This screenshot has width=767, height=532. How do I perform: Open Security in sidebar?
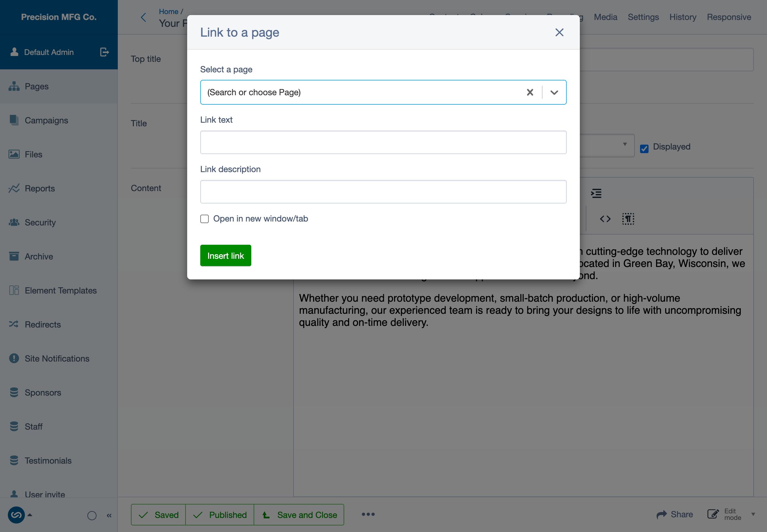pos(59,222)
